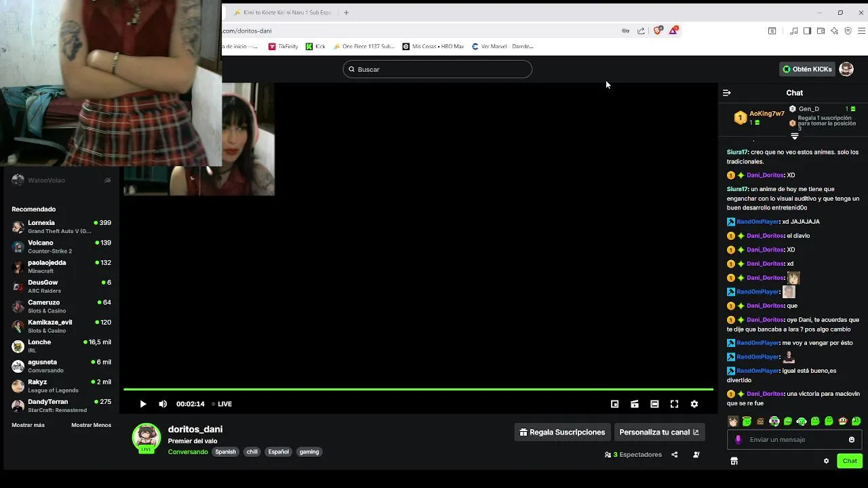Image resolution: width=868 pixels, height=488 pixels.
Task: Open Volcano Counter-Strike 2 channel
Action: 61,247
